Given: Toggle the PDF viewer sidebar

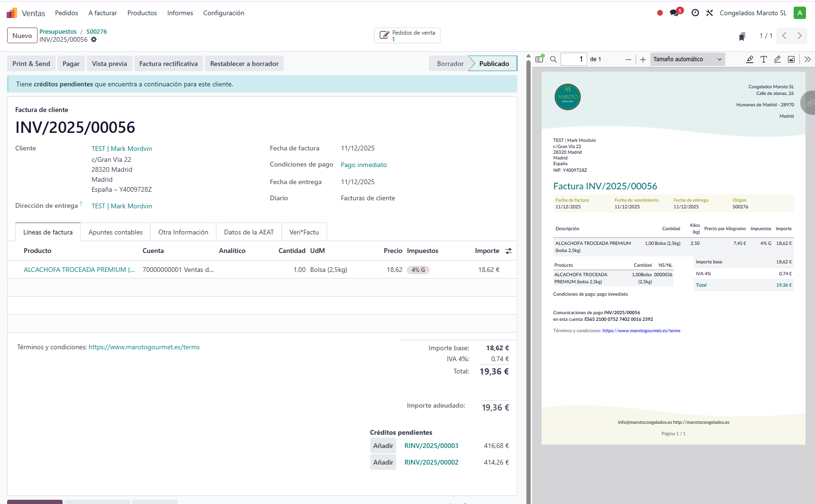Looking at the screenshot, I should (539, 59).
